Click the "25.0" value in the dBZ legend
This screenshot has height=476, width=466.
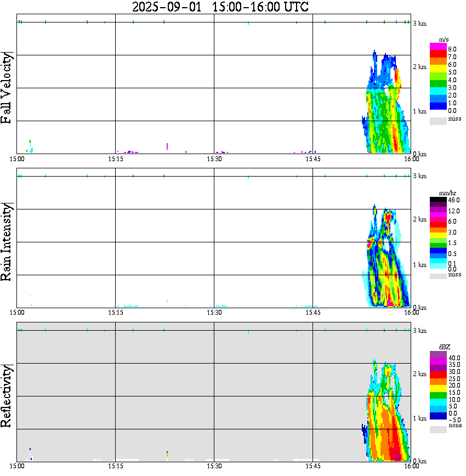[454, 378]
